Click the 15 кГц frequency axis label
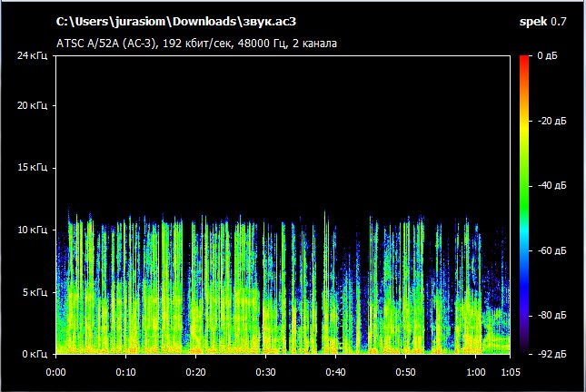The width and height of the screenshot is (586, 392). (32, 168)
